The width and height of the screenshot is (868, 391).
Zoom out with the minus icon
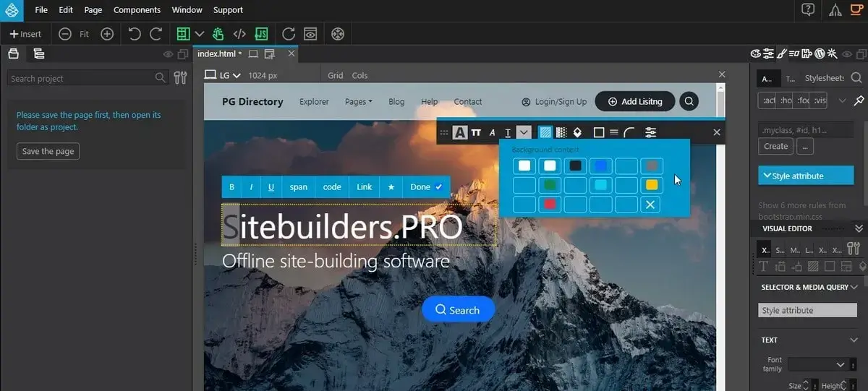65,34
